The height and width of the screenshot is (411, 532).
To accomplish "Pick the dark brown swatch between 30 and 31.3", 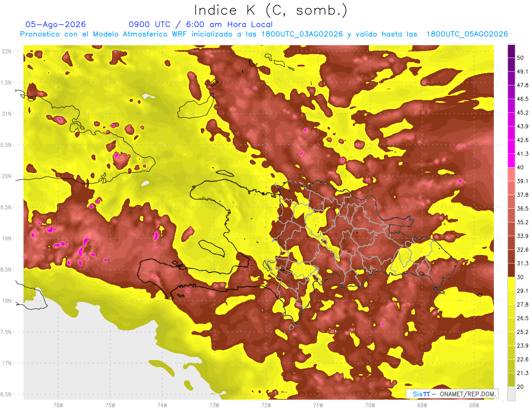I will [x=511, y=270].
